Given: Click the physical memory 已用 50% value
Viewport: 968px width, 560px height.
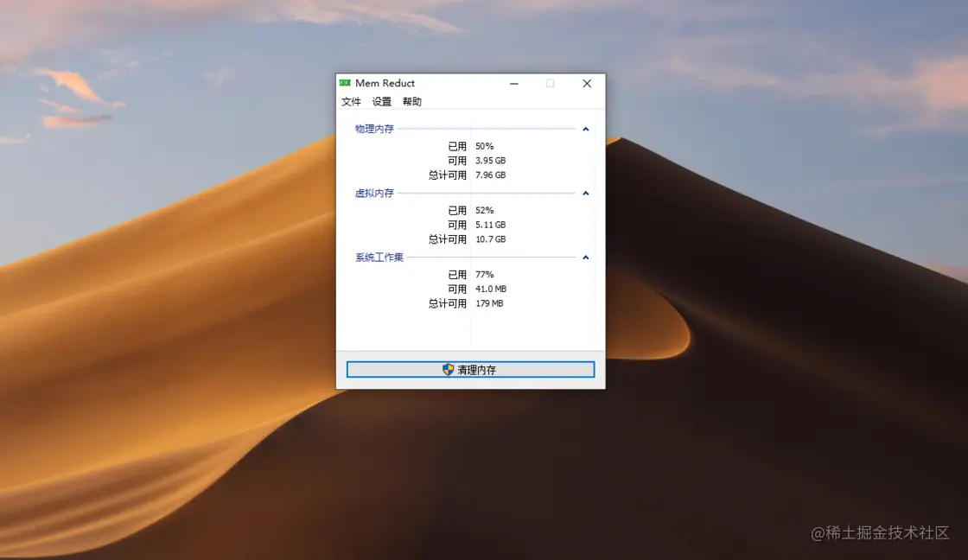Looking at the screenshot, I should click(485, 146).
